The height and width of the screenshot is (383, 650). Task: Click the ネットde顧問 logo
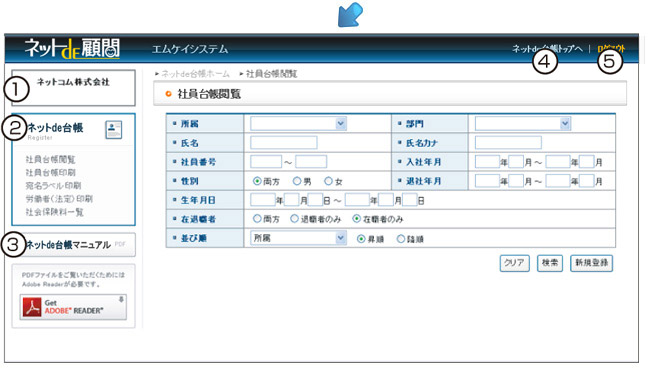[x=72, y=48]
